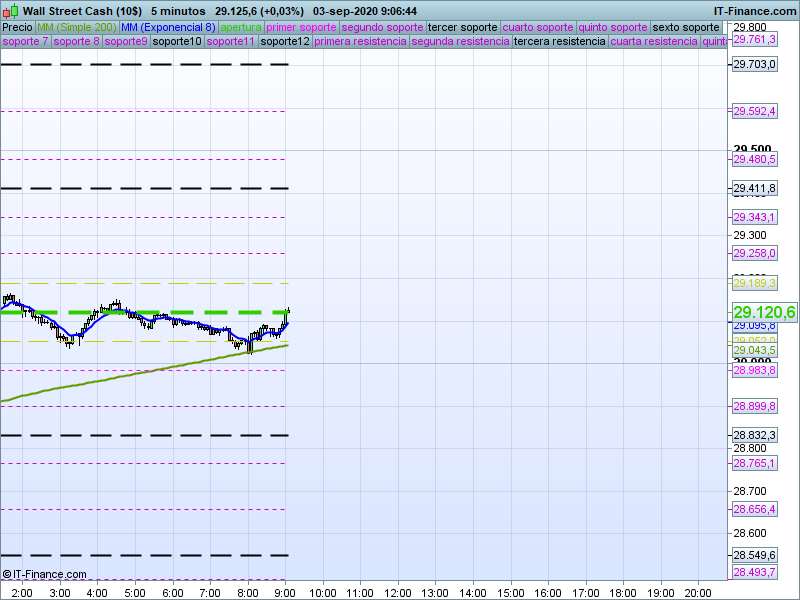
Task: Select the apertura indicator label
Action: coord(241,27)
